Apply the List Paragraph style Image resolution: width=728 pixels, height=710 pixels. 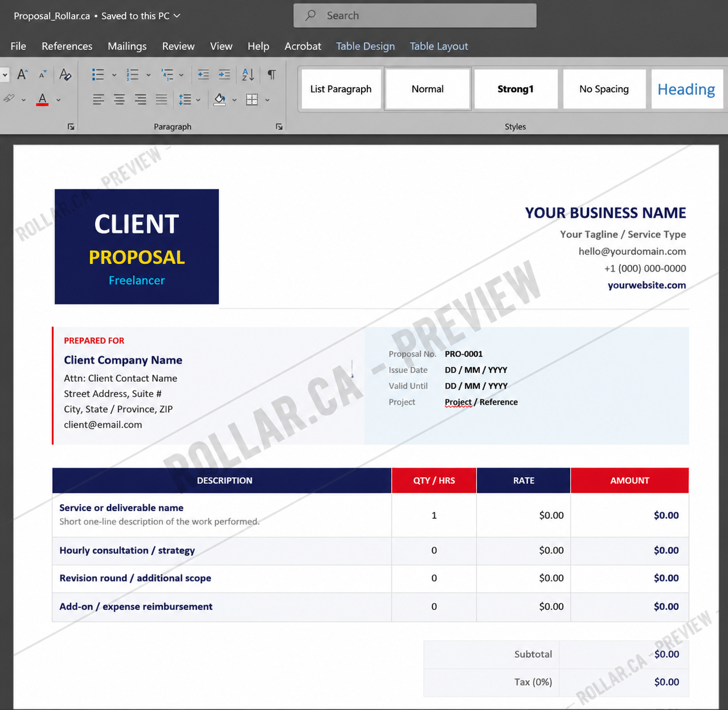point(341,89)
